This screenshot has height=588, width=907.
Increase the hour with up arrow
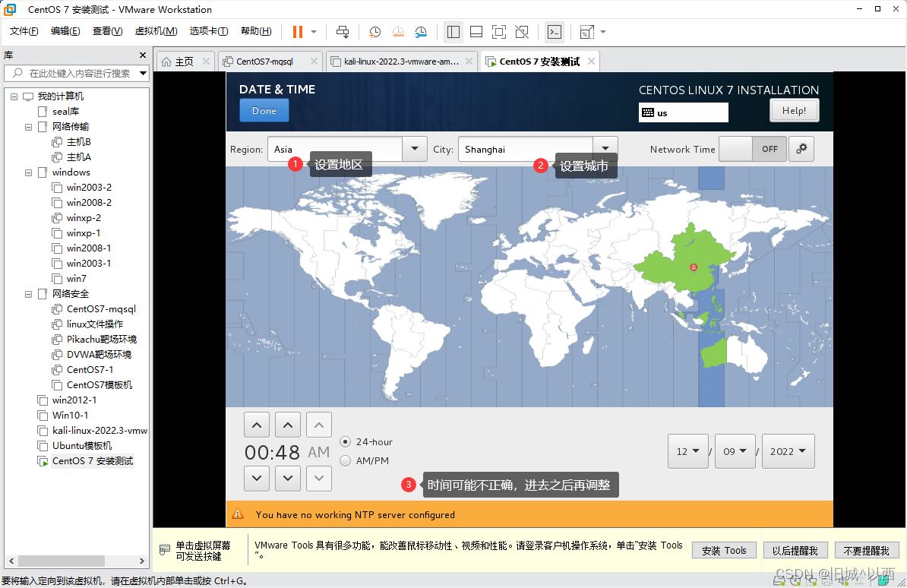pos(257,425)
